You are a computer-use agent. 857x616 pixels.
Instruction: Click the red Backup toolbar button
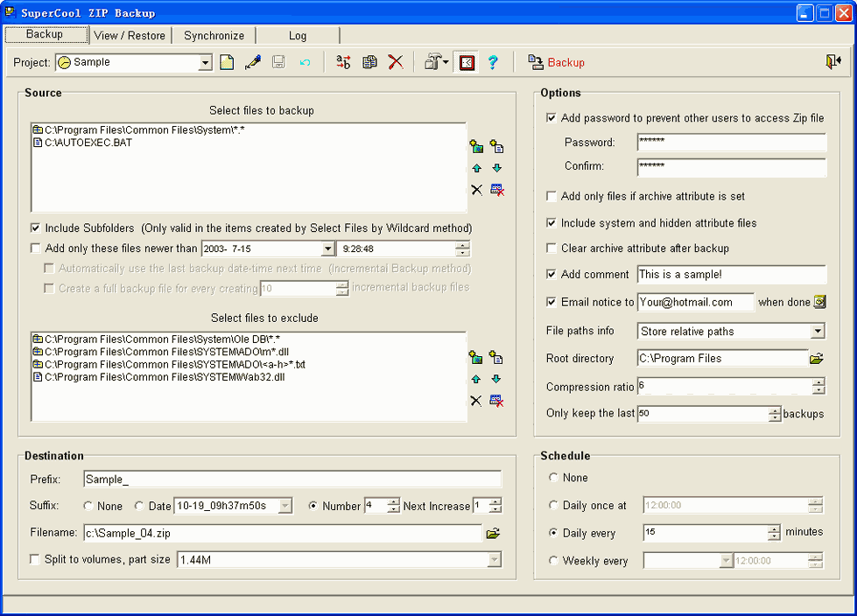(x=557, y=62)
